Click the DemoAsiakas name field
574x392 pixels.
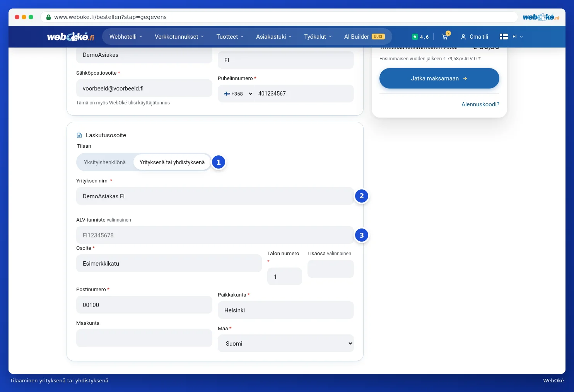click(x=144, y=55)
